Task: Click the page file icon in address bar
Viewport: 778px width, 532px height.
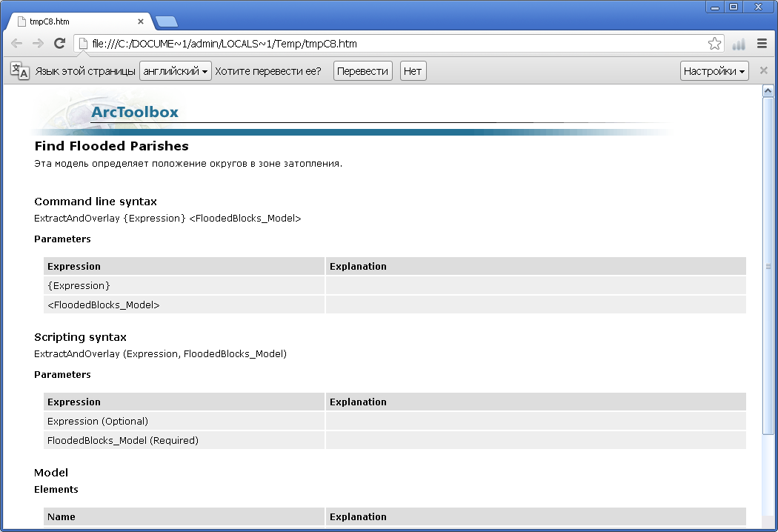Action: pyautogui.click(x=83, y=44)
